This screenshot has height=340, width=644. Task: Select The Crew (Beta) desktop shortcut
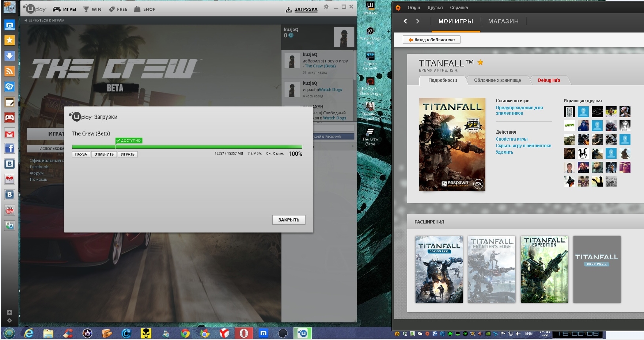(370, 137)
